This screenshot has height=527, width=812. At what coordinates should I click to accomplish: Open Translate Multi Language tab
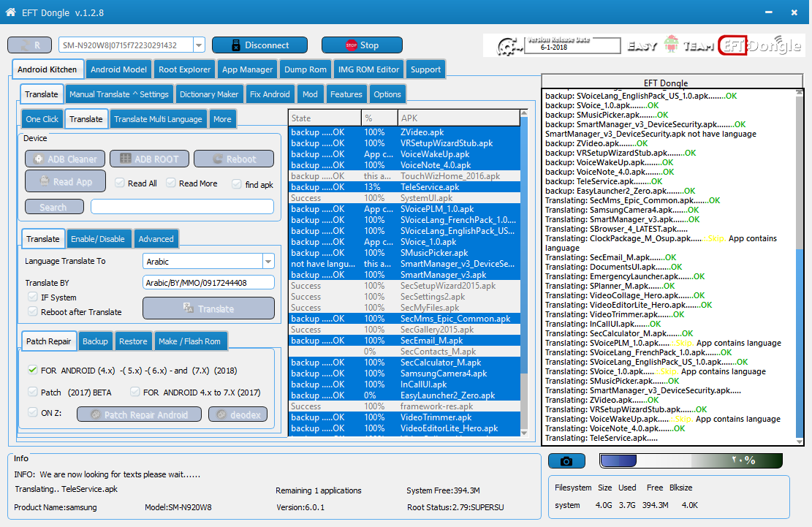pyautogui.click(x=158, y=119)
